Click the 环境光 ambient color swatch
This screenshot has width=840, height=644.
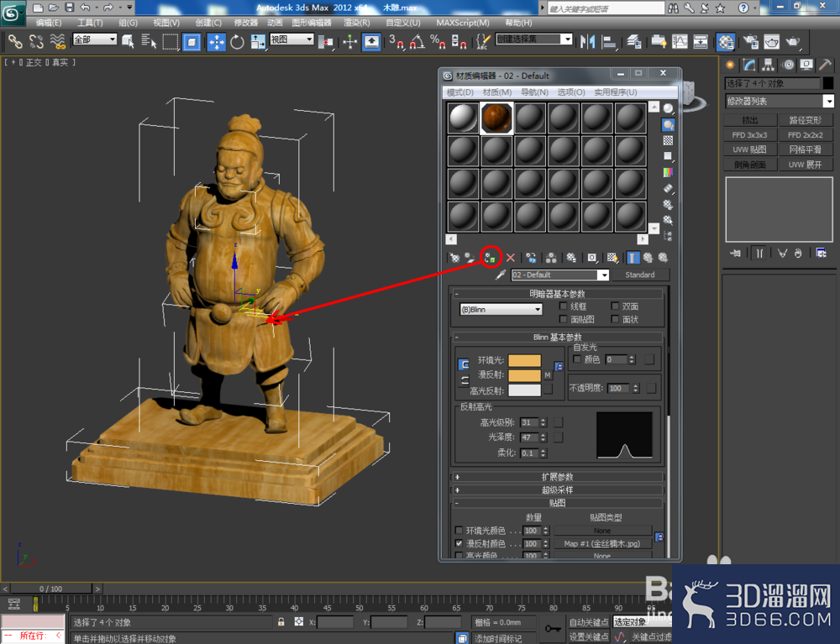524,360
